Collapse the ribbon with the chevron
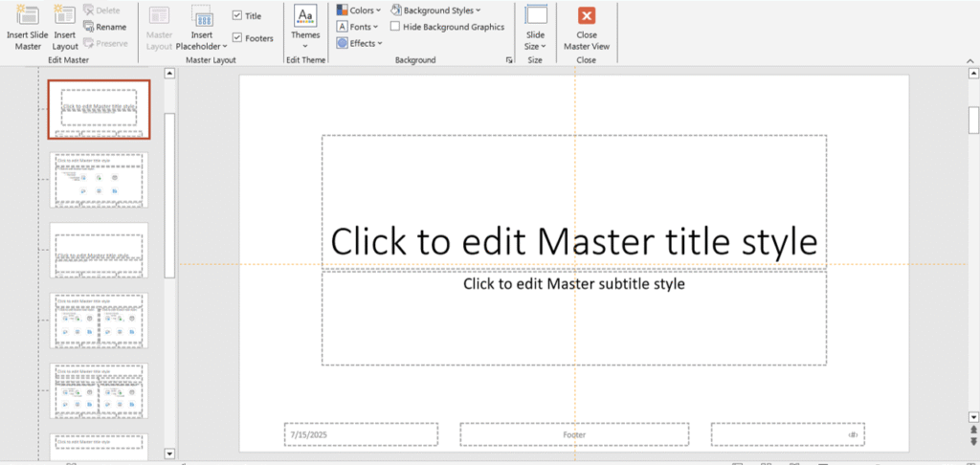This screenshot has width=980, height=465. pos(970,60)
